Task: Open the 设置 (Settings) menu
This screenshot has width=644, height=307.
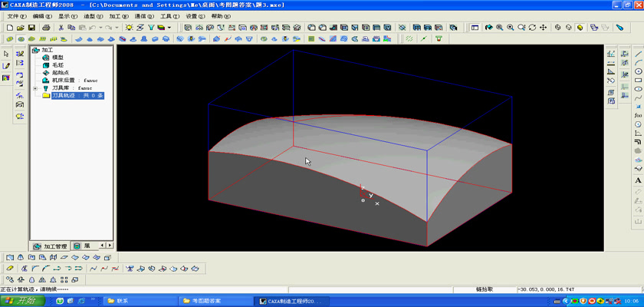Action: click(x=195, y=16)
